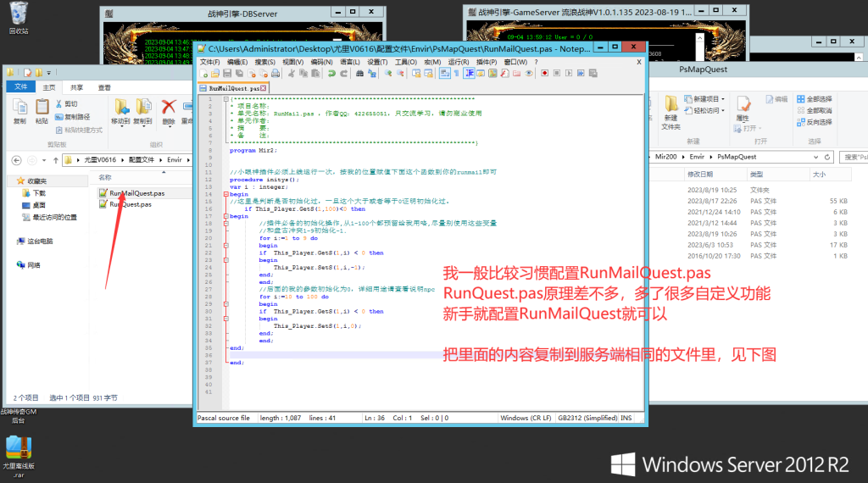Click the search box in PsMapQuest window
This screenshot has width=868, height=483.
(854, 157)
